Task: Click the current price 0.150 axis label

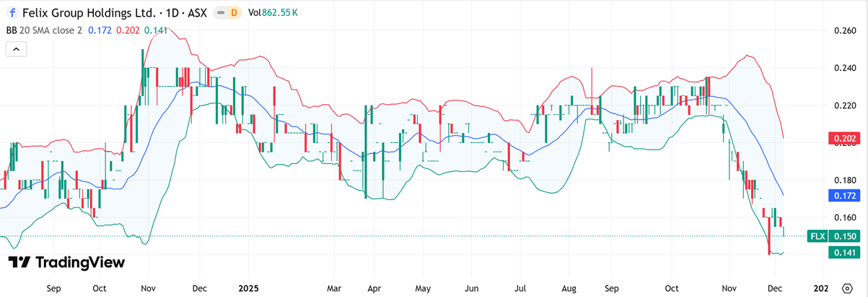Action: click(x=845, y=236)
